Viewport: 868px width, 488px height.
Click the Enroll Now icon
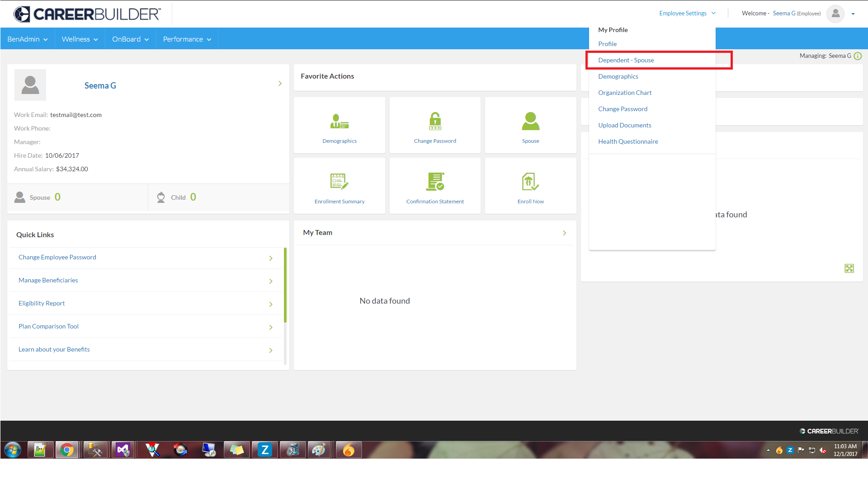[x=530, y=182]
